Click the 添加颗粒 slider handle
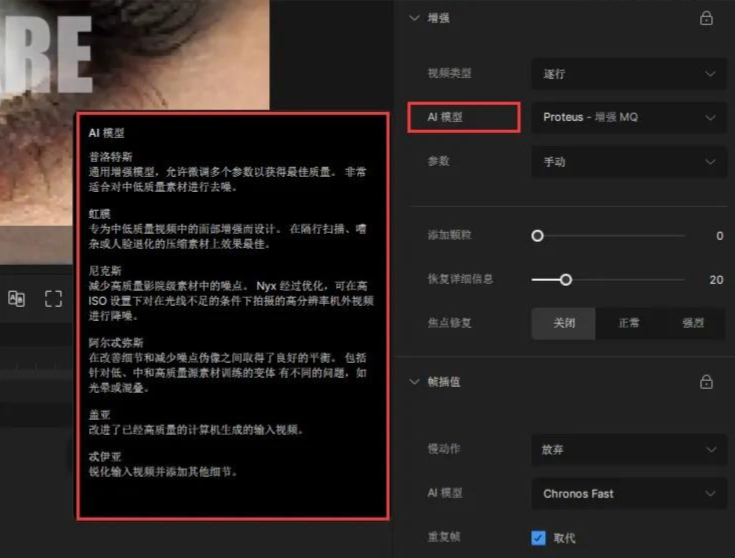 click(x=538, y=235)
